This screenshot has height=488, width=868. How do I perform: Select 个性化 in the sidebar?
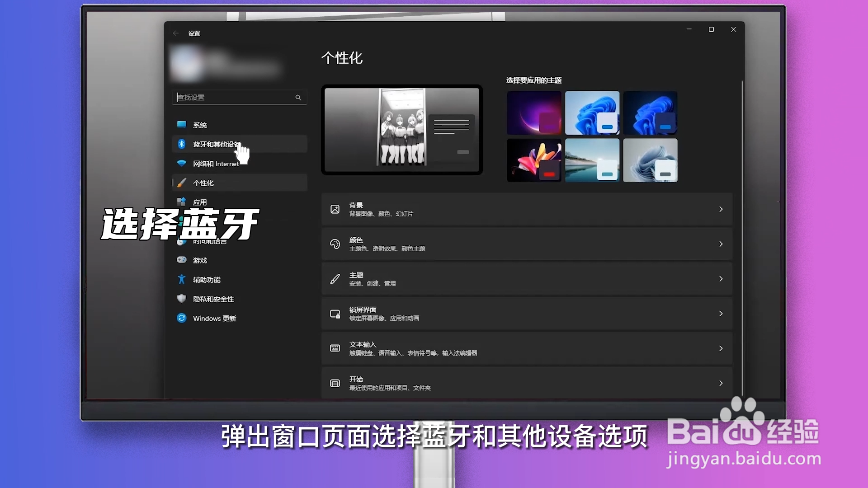coord(240,183)
